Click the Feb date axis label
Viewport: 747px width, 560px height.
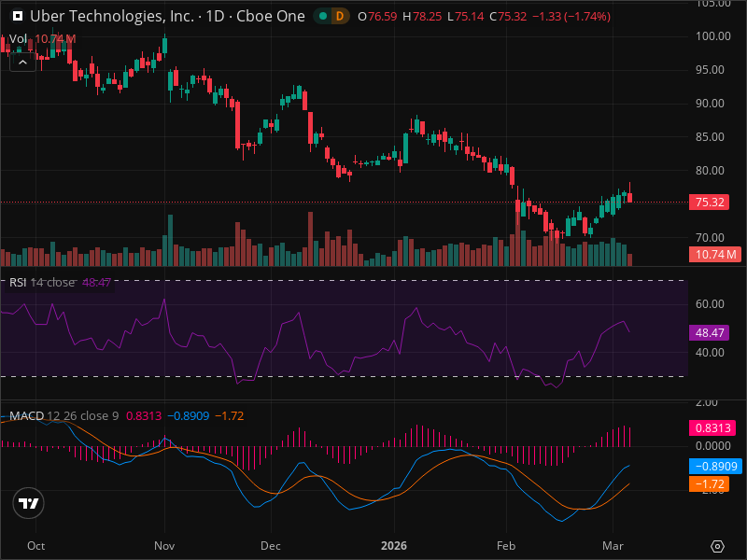[506, 546]
